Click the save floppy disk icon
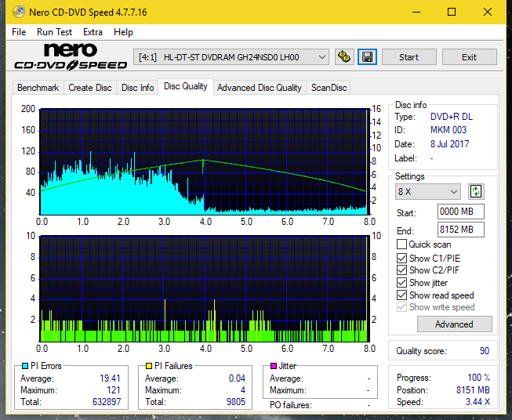This screenshot has height=420, width=512. click(368, 57)
